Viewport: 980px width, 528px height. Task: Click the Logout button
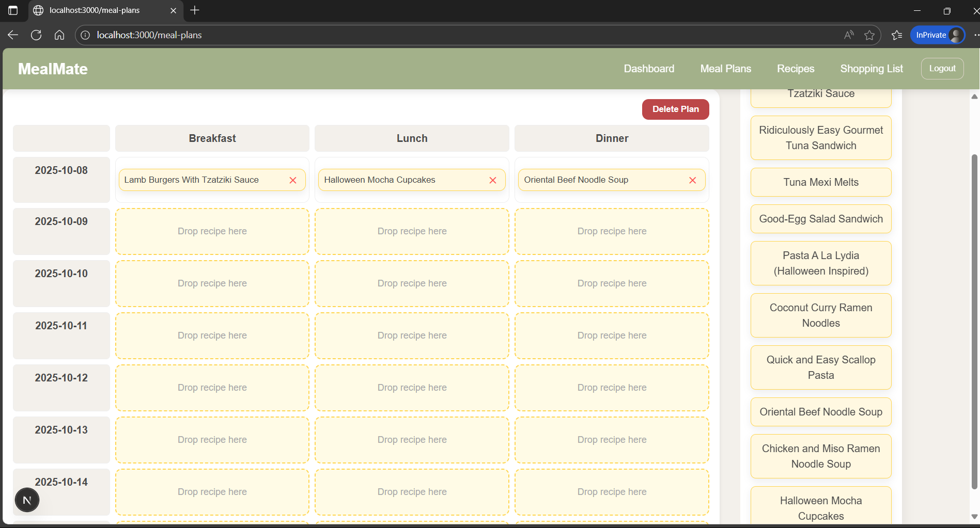point(942,68)
